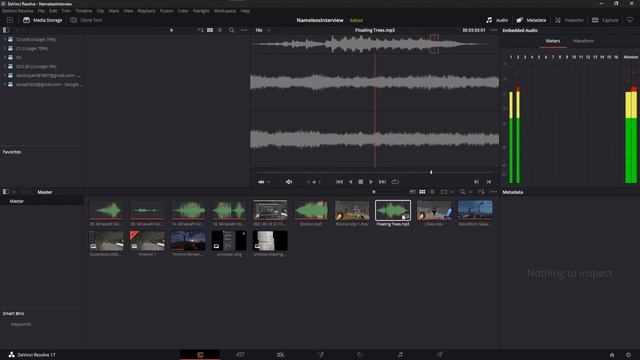Set the mark out point
This screenshot has width=640, height=360.
489,182
